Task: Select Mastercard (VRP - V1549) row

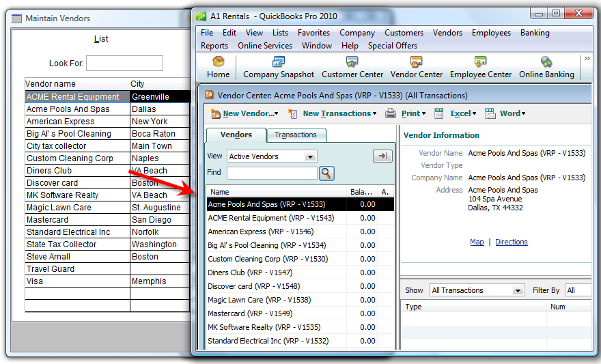Action: point(300,313)
